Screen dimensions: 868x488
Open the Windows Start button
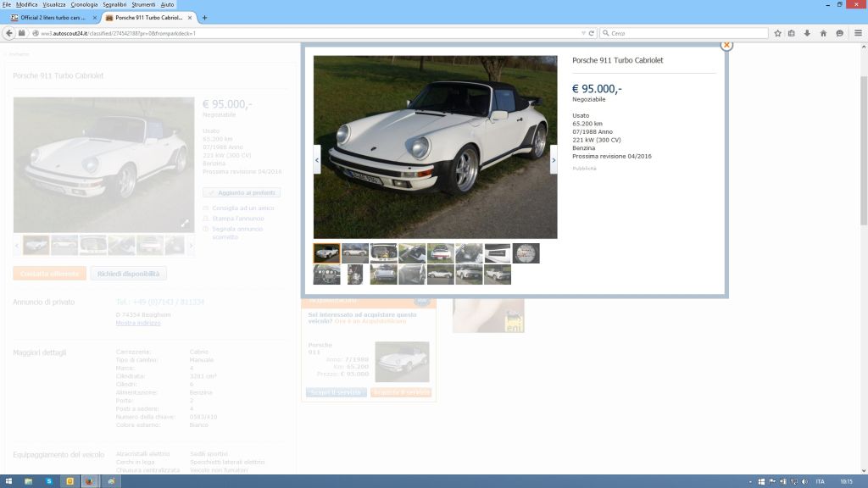click(x=8, y=481)
